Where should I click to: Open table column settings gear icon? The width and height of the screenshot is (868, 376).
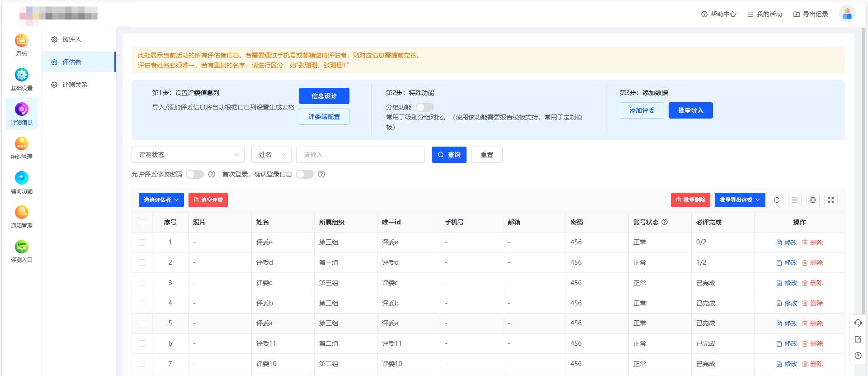point(813,200)
